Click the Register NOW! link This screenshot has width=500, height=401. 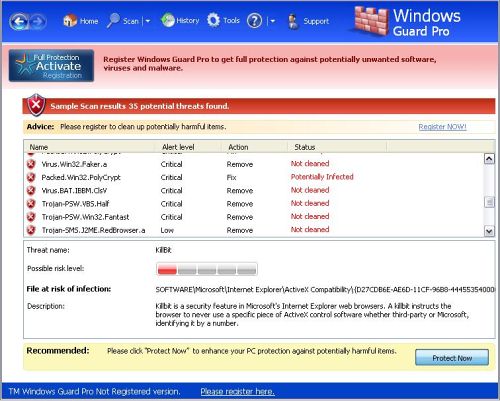pos(442,127)
